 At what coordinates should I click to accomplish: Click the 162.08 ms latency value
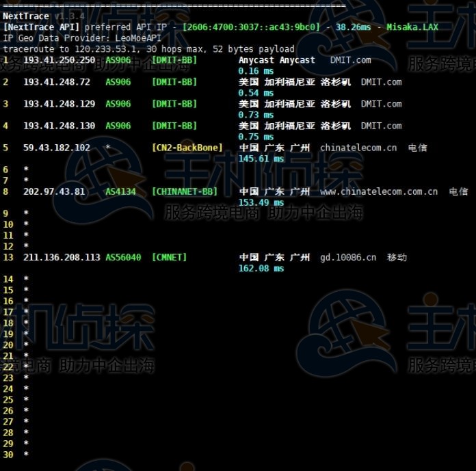pyautogui.click(x=261, y=268)
